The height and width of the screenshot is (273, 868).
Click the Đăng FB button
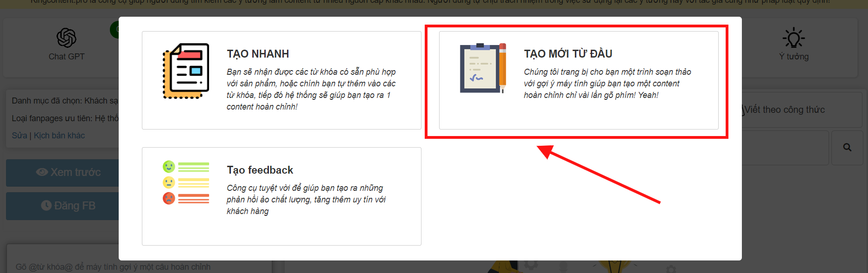[x=63, y=206]
